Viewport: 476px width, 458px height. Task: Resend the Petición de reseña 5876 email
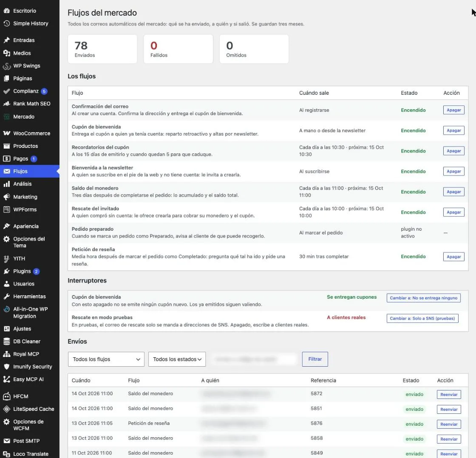click(x=449, y=424)
